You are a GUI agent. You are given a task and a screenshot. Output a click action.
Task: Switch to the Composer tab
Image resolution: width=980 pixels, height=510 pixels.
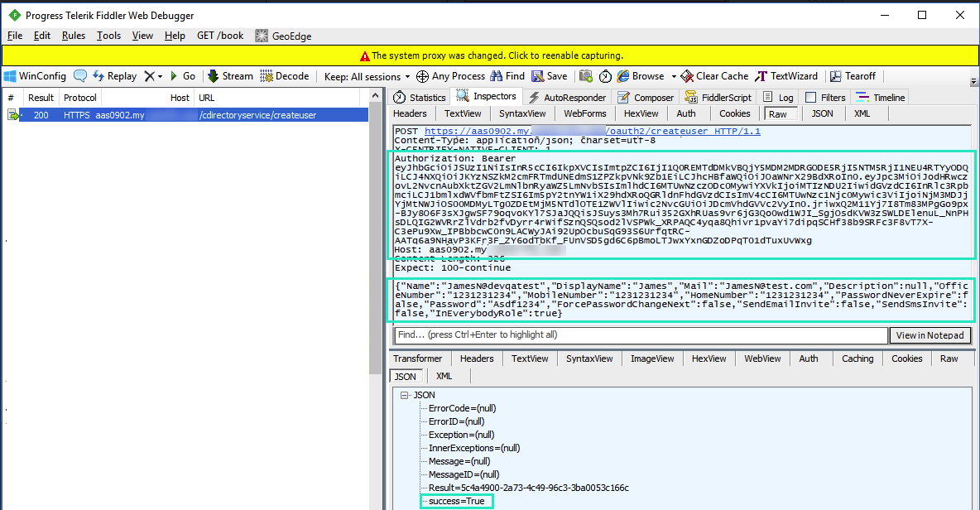point(646,98)
